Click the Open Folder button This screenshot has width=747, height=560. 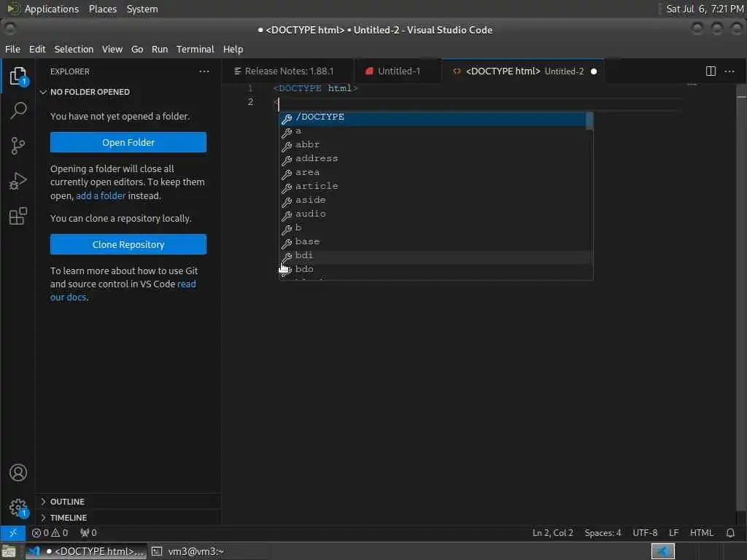tap(128, 142)
